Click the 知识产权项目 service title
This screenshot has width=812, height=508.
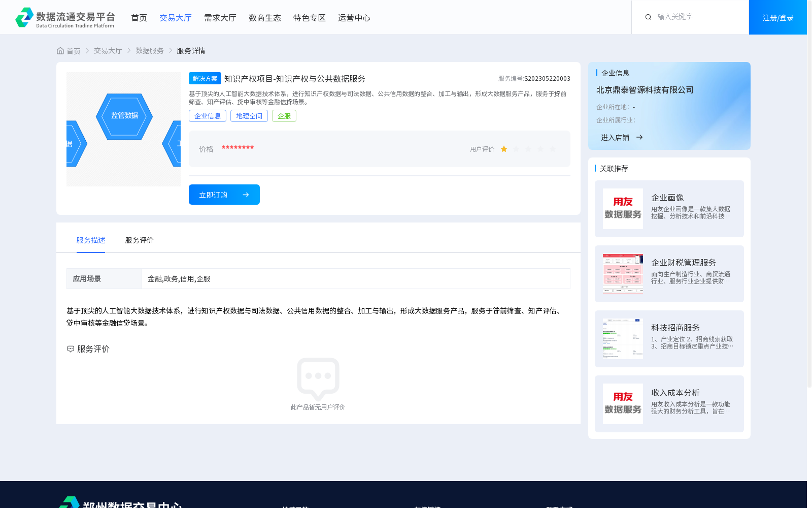[x=295, y=79]
